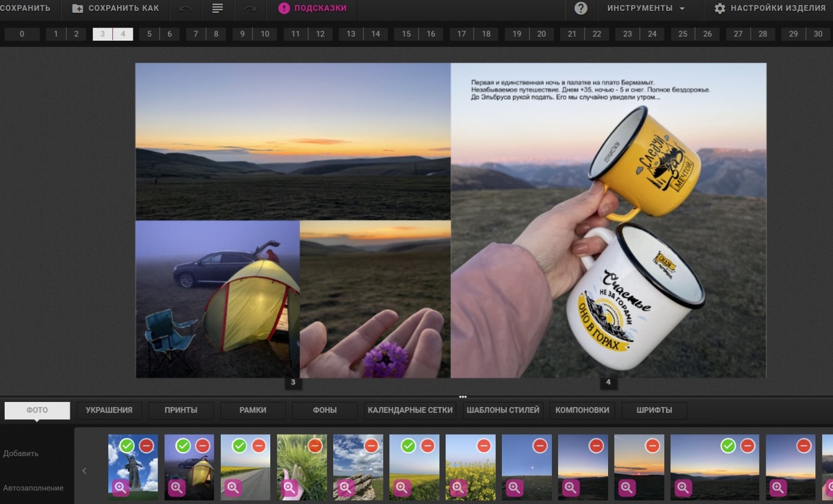Image resolution: width=833 pixels, height=504 pixels.
Task: Click the gear icon for product settings
Action: [720, 8]
